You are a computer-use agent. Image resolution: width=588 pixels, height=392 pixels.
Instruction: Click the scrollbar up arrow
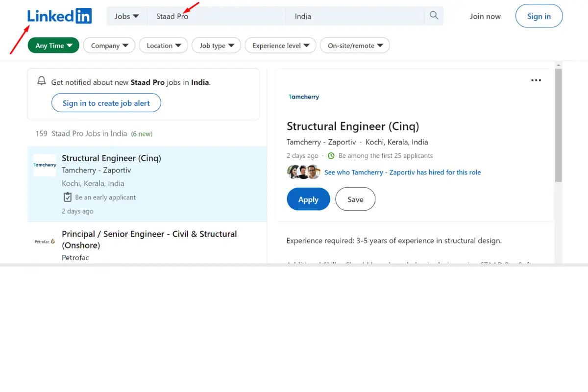pyautogui.click(x=558, y=65)
